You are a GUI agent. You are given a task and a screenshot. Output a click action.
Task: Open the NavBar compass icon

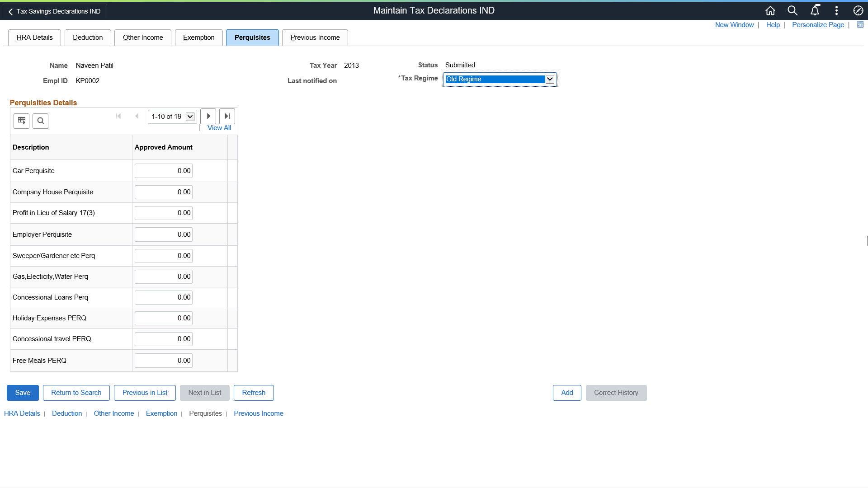(858, 10)
